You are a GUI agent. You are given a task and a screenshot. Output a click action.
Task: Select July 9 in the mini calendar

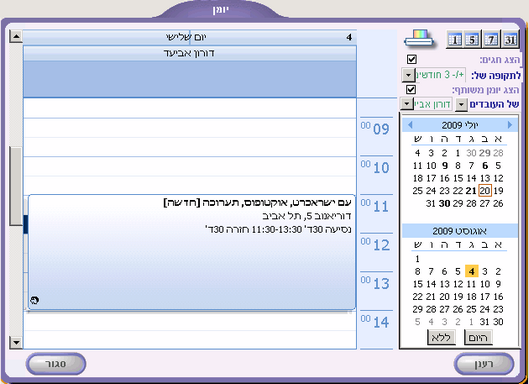coord(445,165)
